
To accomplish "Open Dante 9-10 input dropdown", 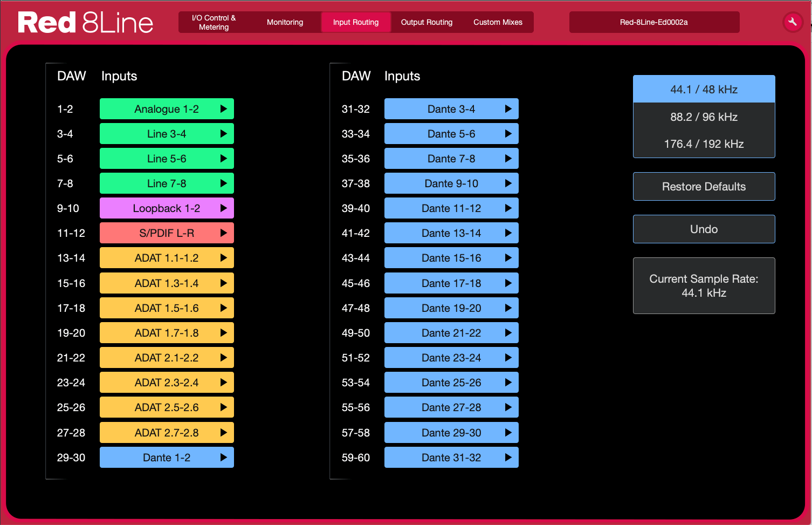I will point(451,183).
